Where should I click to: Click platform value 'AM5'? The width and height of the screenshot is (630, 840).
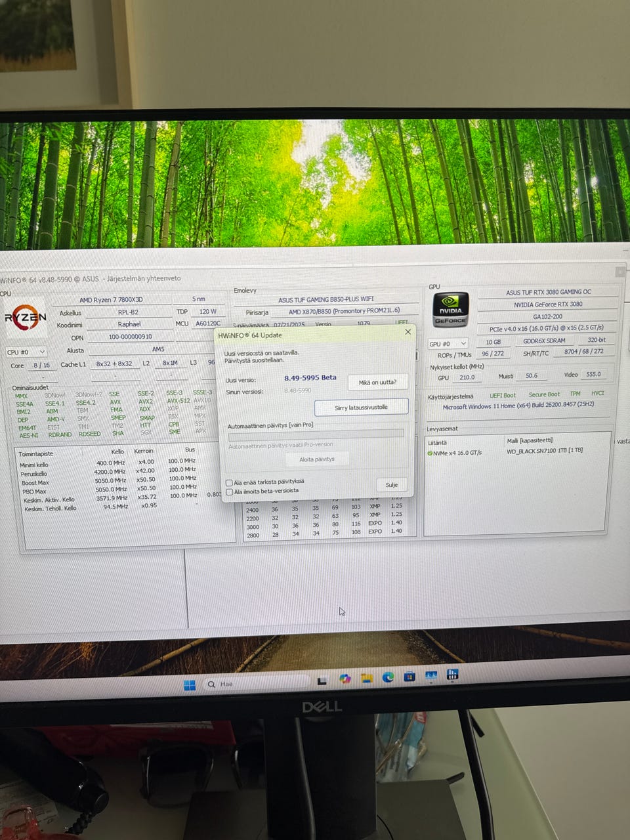tap(158, 350)
